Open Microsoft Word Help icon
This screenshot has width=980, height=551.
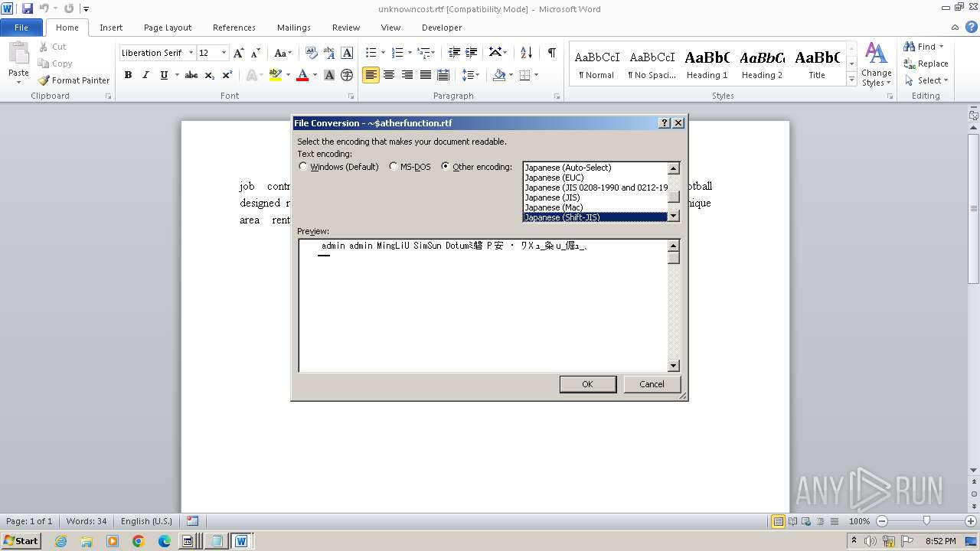971,27
